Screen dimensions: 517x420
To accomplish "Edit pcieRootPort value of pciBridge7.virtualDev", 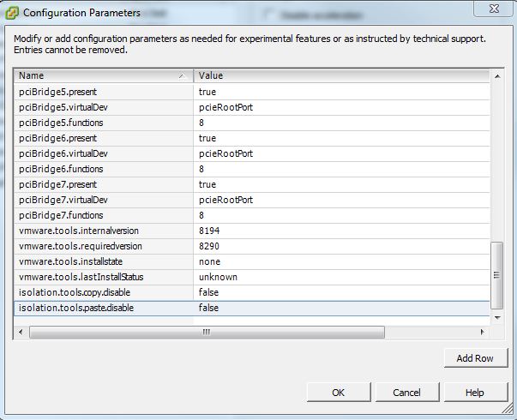I will [x=341, y=200].
